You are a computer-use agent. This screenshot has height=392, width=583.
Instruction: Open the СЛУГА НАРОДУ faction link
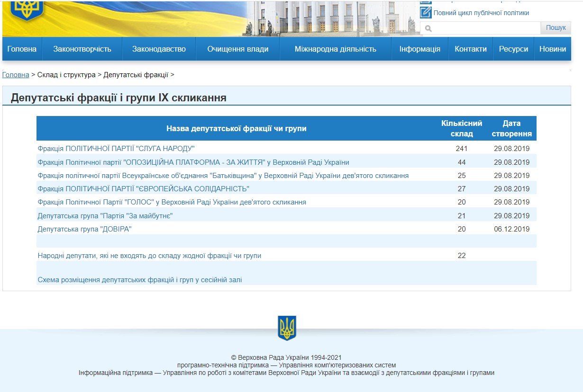coord(116,149)
